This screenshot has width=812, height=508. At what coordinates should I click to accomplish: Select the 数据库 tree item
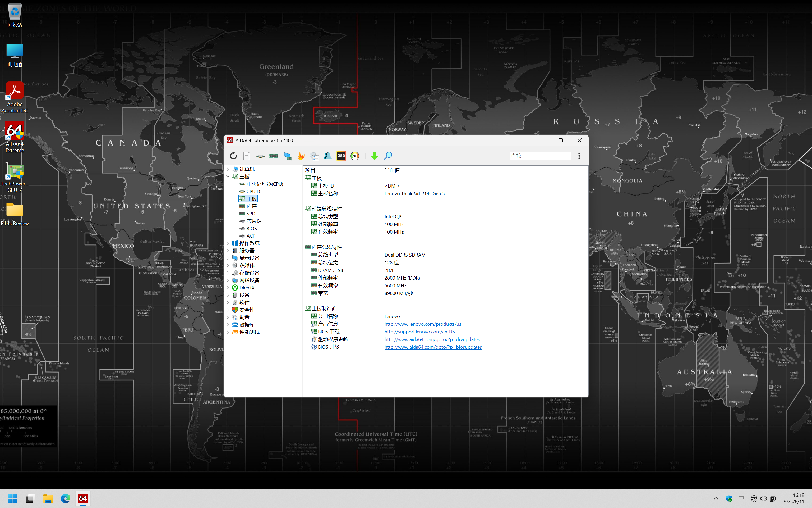(243, 325)
